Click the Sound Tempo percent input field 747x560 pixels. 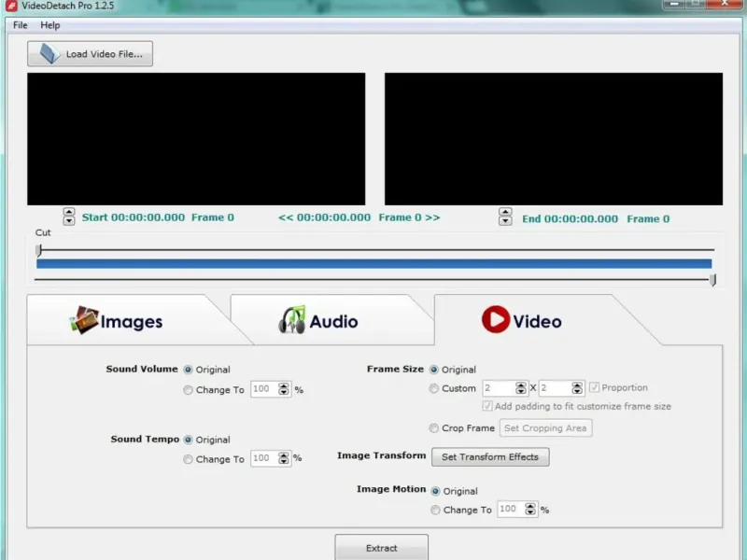coord(264,458)
